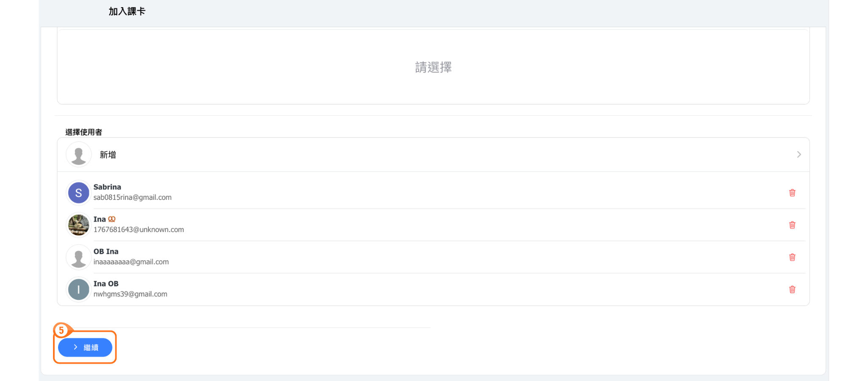Click the linked-account badge beside Ina
The height and width of the screenshot is (381, 868).
point(112,219)
